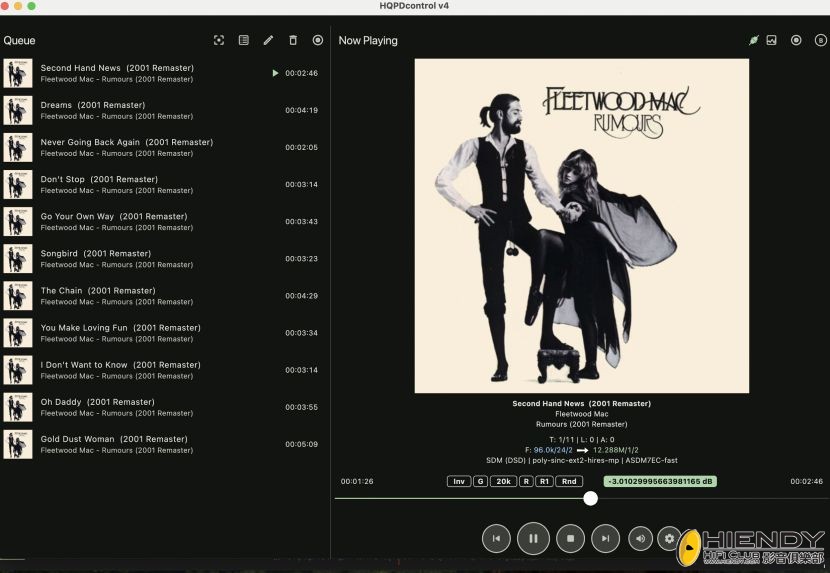Select 'Go Your Own Way' in queue
Viewport: 830px width, 573px height.
161,221
